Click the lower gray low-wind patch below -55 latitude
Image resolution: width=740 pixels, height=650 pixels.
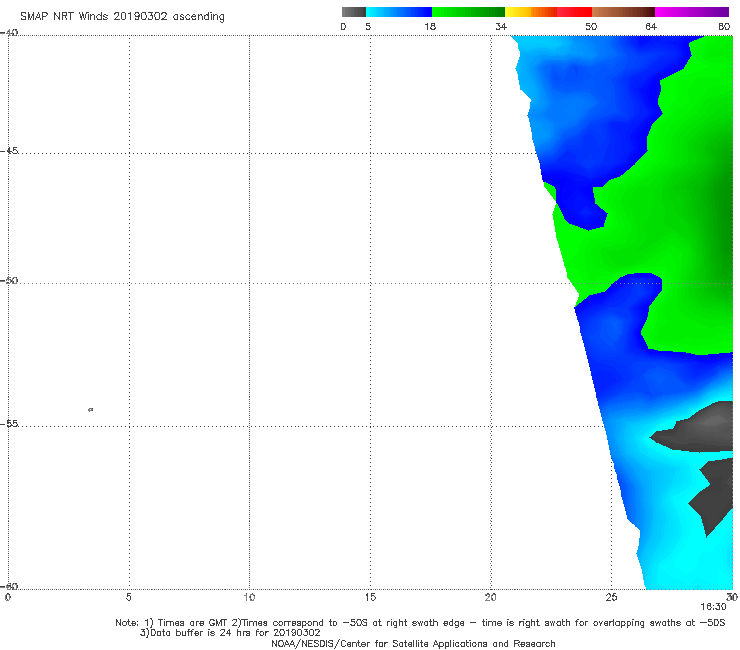click(x=713, y=496)
